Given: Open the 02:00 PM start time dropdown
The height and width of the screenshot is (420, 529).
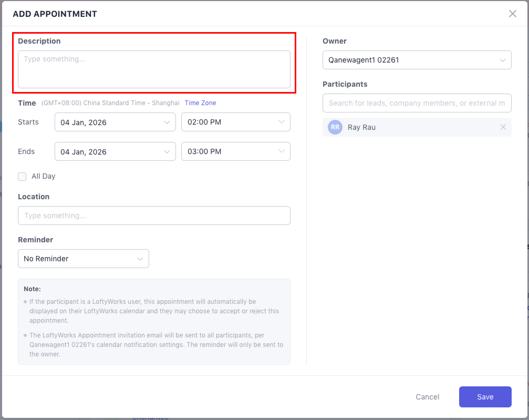Looking at the screenshot, I should [x=236, y=122].
